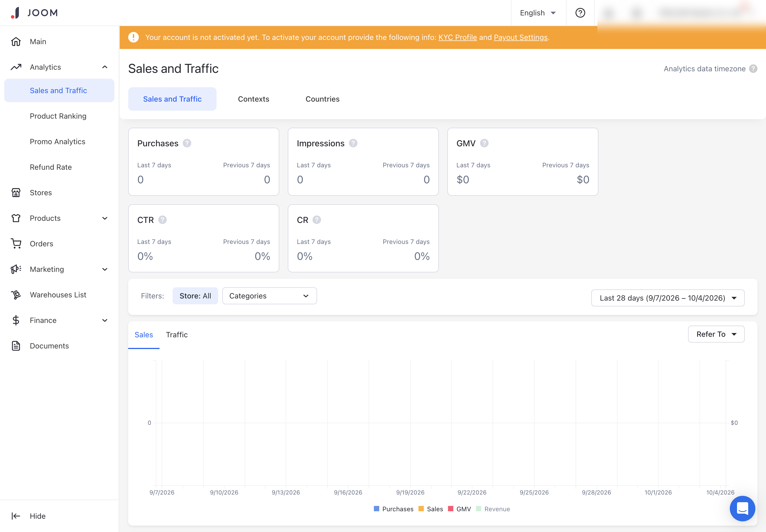Click the Stores shop icon in sidebar
This screenshot has width=766, height=532.
click(x=16, y=193)
